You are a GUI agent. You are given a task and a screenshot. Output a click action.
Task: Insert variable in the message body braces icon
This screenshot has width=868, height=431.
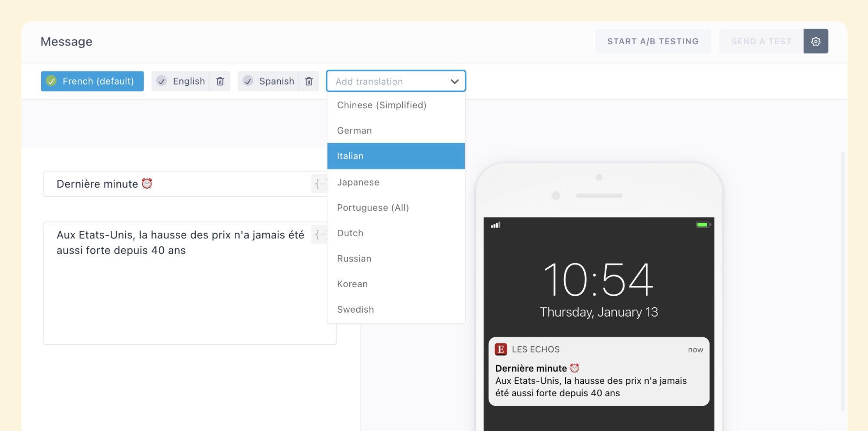pyautogui.click(x=319, y=235)
